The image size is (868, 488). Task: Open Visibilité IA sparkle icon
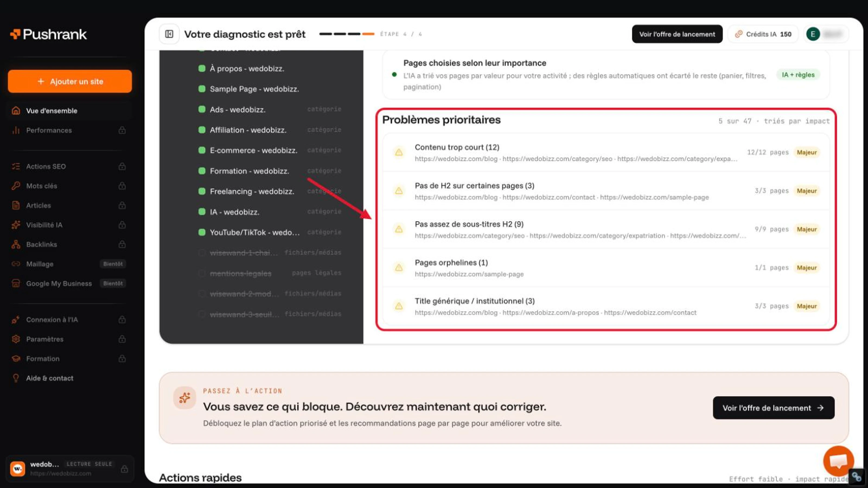(16, 225)
